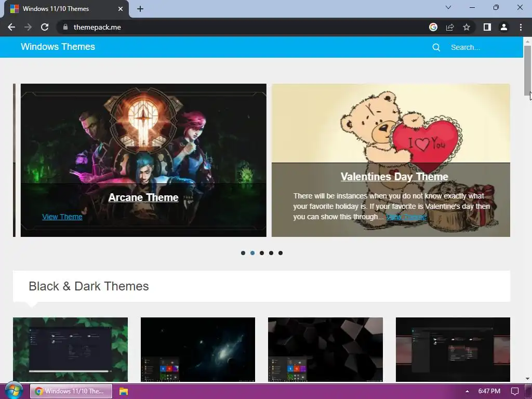The width and height of the screenshot is (532, 399).
Task: Expand the tab search dropdown arrow
Action: [448, 7]
